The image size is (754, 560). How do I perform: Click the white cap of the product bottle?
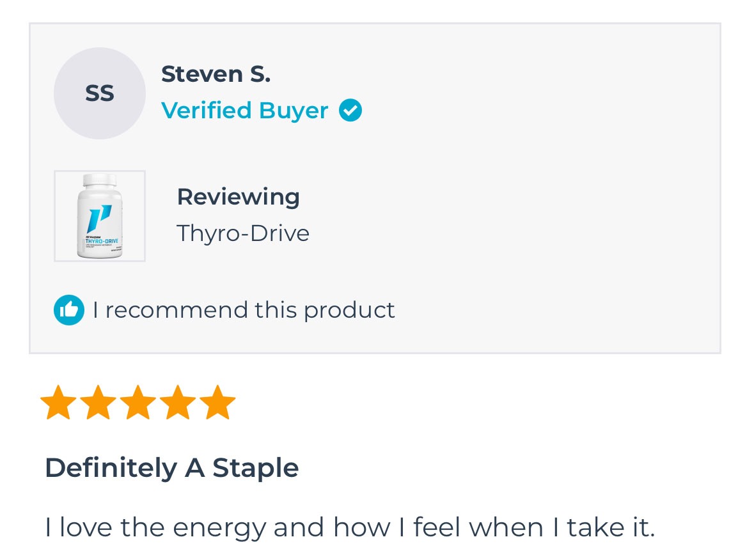coord(100,180)
